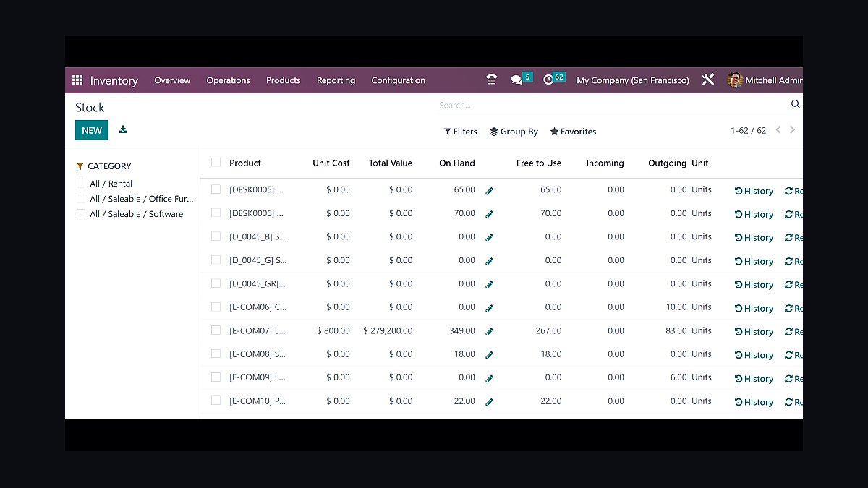Open the activities clock icon
The image size is (868, 488).
[x=548, y=80]
